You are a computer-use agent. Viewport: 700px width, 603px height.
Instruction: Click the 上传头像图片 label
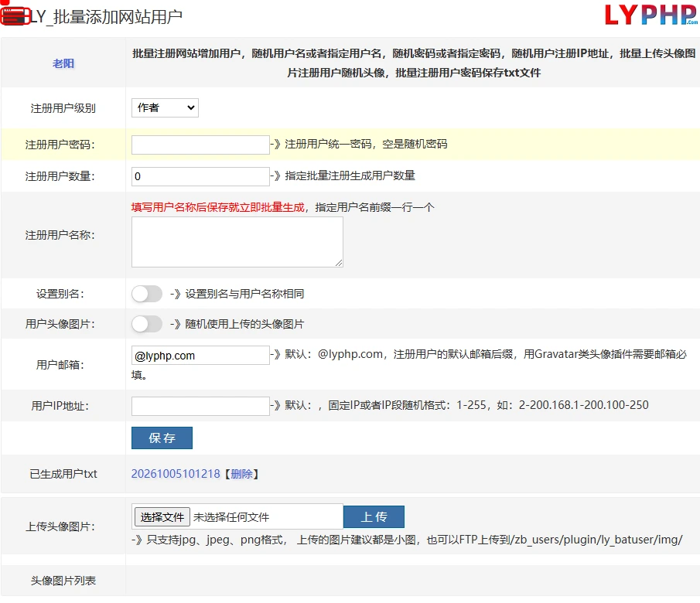pyautogui.click(x=60, y=526)
